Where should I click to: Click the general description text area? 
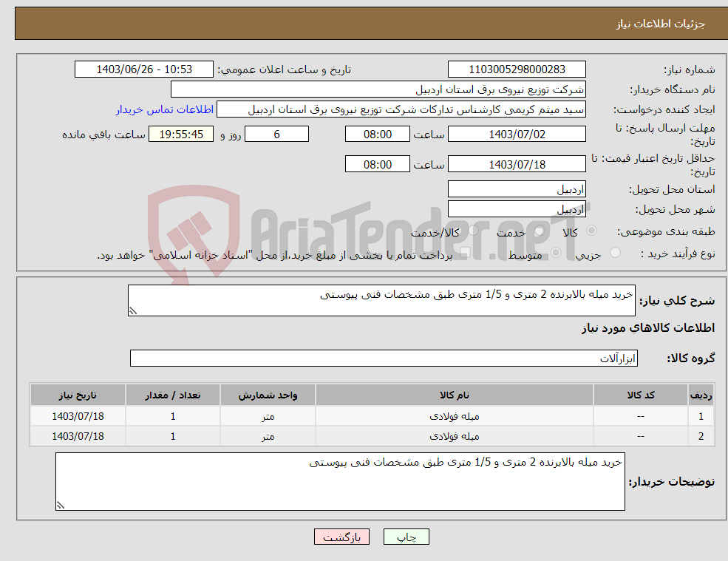point(381,301)
